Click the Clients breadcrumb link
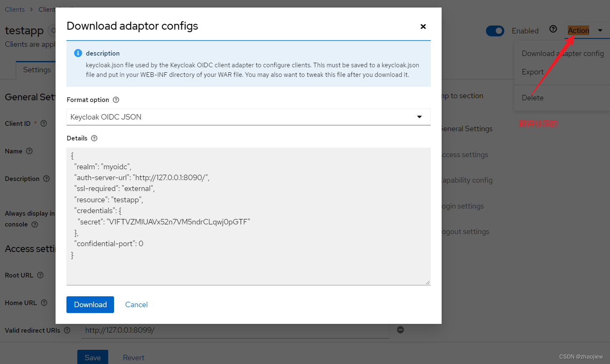The height and width of the screenshot is (364, 610). coord(15,10)
